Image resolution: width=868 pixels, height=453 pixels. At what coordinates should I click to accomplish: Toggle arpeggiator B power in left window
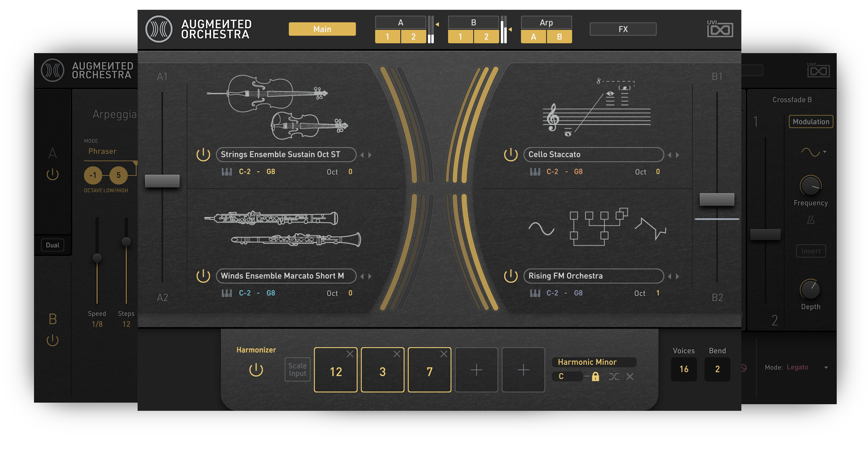pos(53,340)
